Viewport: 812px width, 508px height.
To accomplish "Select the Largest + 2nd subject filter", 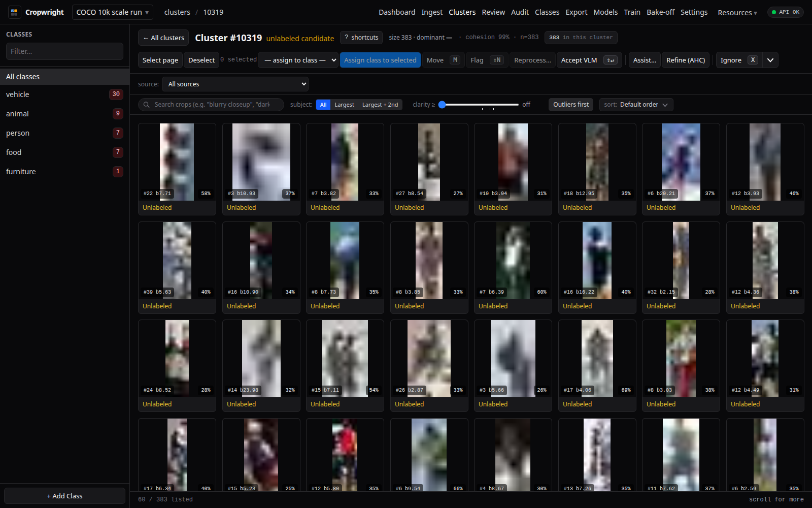I will 380,105.
